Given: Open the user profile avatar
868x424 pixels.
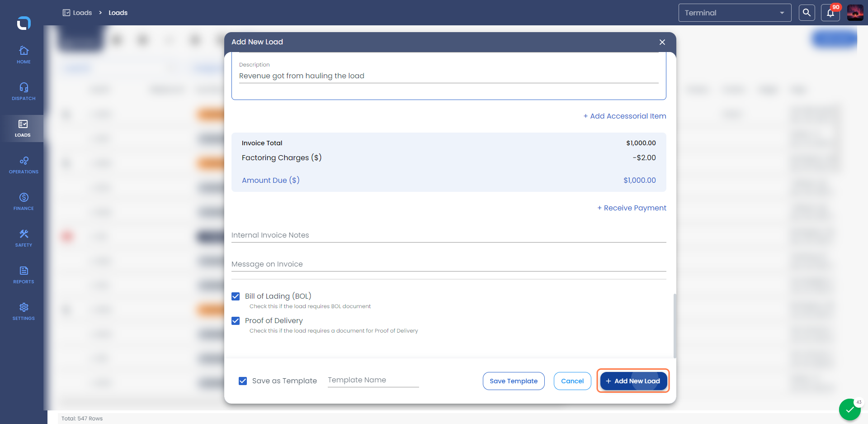Looking at the screenshot, I should click(855, 13).
